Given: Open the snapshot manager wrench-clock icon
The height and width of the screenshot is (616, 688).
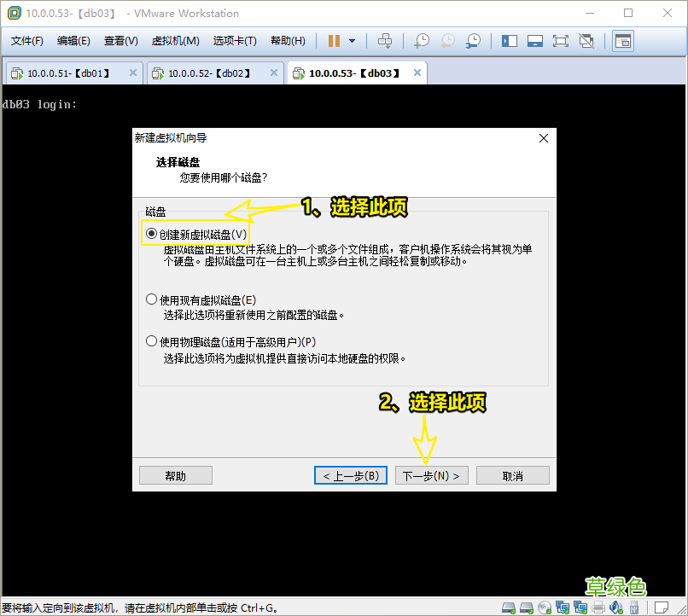Looking at the screenshot, I should (474, 41).
